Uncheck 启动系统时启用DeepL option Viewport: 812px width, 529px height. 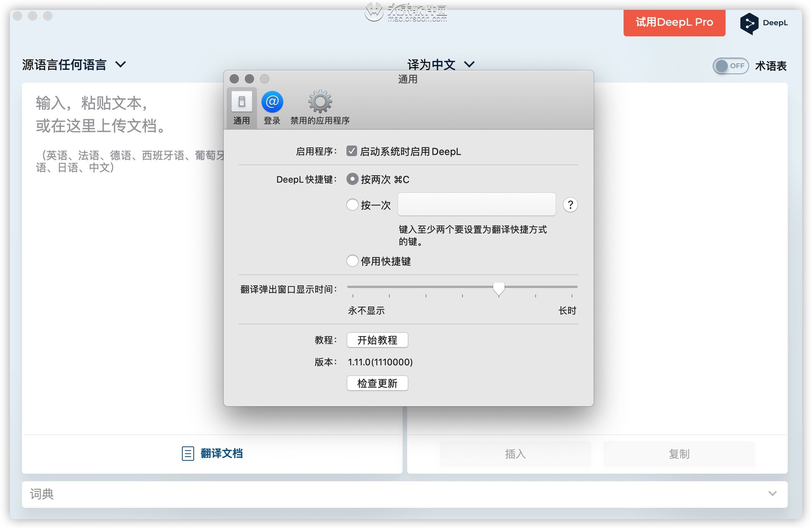[x=352, y=151]
